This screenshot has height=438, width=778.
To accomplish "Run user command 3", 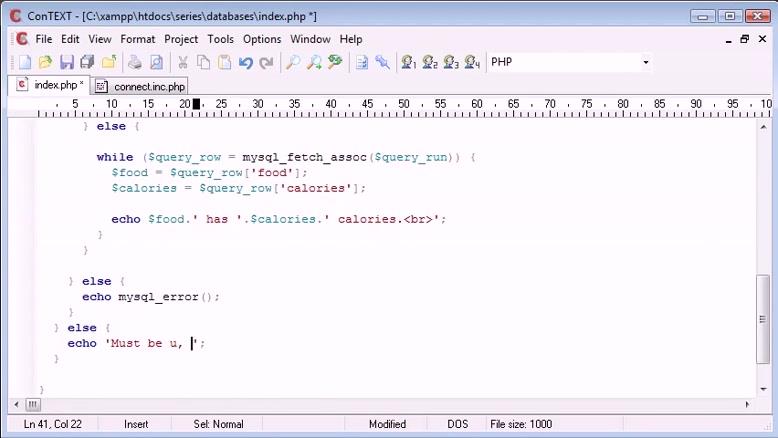I will coord(451,62).
